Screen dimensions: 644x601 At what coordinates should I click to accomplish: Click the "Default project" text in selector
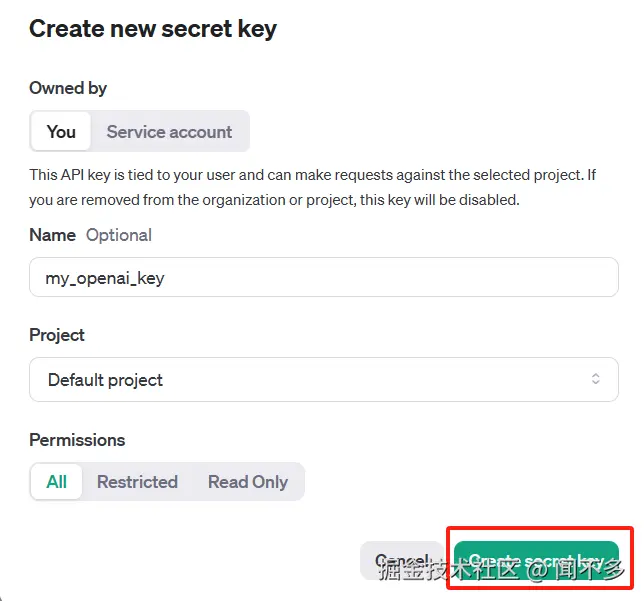[x=105, y=380]
